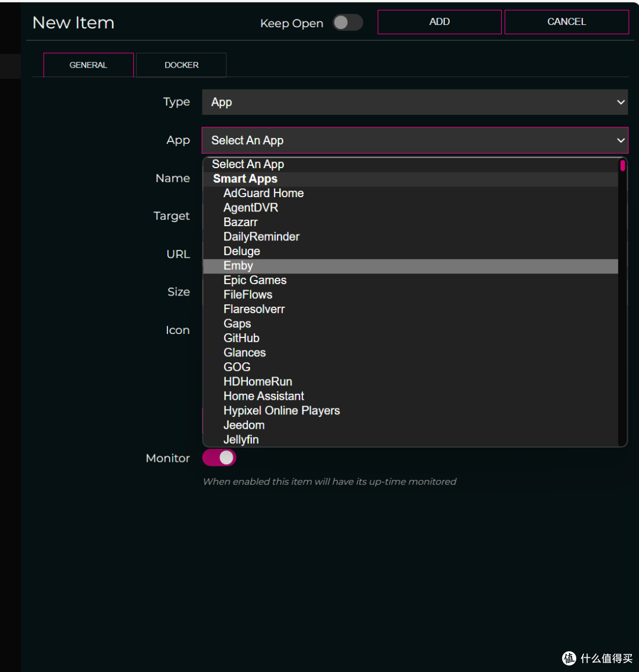The height and width of the screenshot is (672, 639).
Task: Select Home Assistant option
Action: click(263, 396)
